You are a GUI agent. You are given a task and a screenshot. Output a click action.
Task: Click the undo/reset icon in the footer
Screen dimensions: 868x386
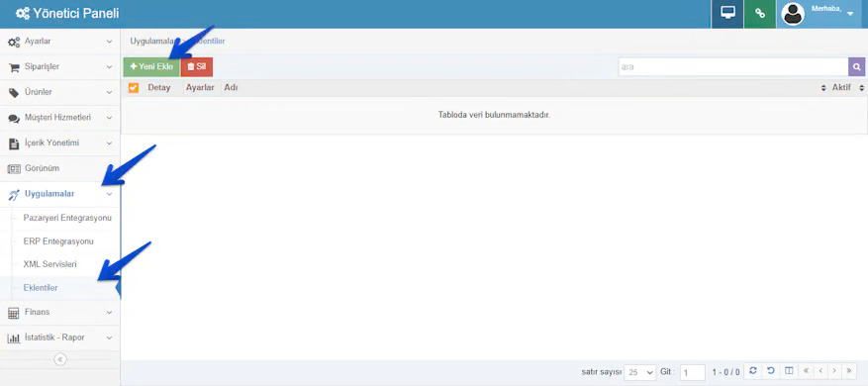[x=771, y=370]
